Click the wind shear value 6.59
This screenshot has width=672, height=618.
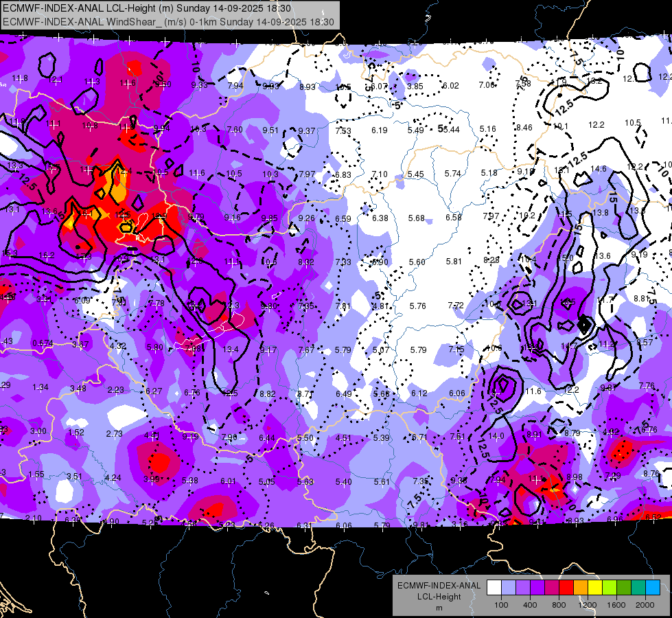pos(343,219)
